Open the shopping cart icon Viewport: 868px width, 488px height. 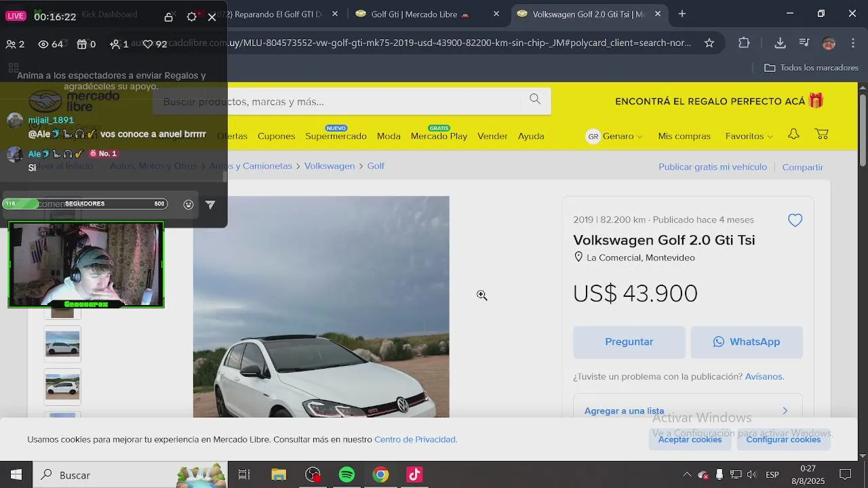pos(822,134)
